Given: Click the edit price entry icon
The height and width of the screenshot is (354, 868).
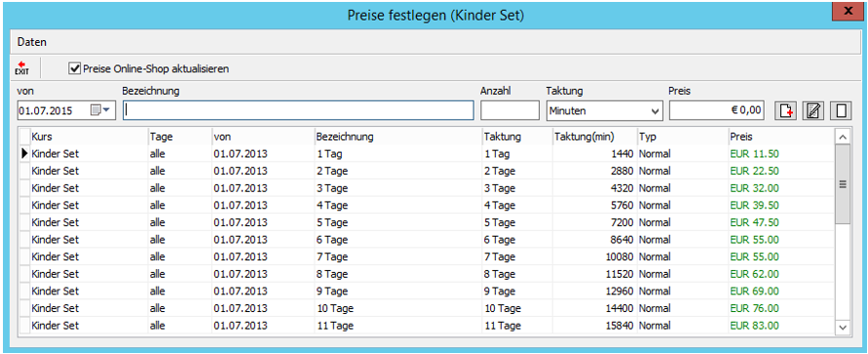Looking at the screenshot, I should pyautogui.click(x=812, y=110).
